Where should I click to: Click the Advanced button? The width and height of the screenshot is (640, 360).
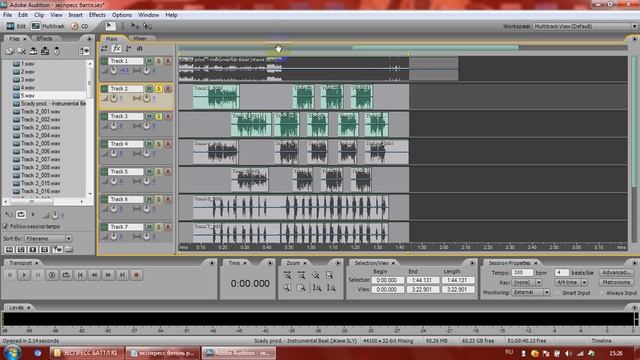[616, 272]
